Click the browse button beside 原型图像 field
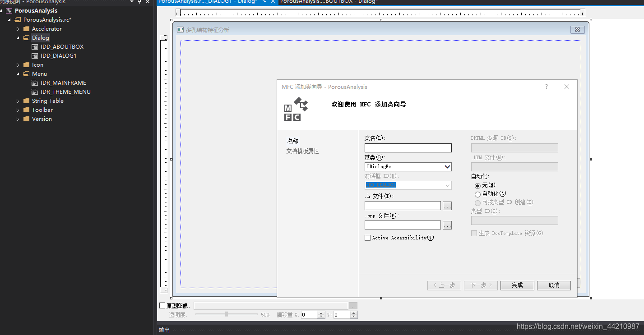 coord(353,306)
